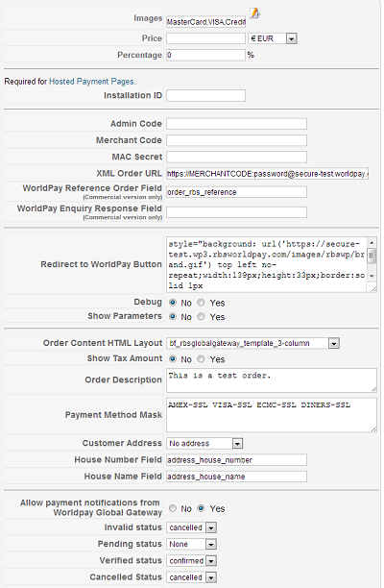The height and width of the screenshot is (588, 384).
Task: Expand the Order Content HTML Layout dropdown
Action: [333, 343]
